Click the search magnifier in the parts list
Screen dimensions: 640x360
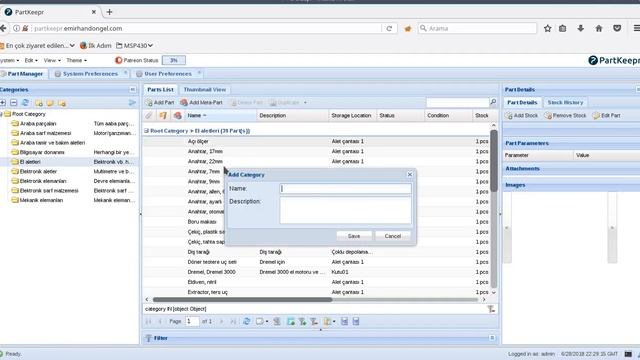click(493, 102)
